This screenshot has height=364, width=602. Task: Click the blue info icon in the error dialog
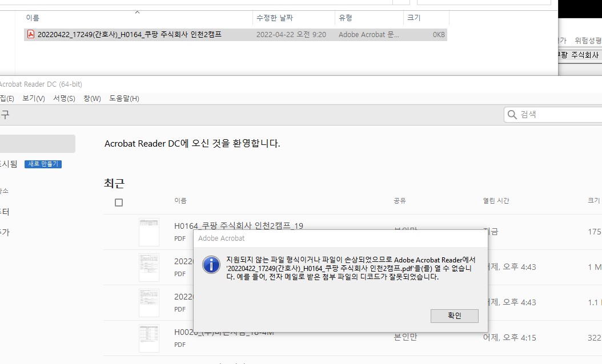pyautogui.click(x=211, y=265)
